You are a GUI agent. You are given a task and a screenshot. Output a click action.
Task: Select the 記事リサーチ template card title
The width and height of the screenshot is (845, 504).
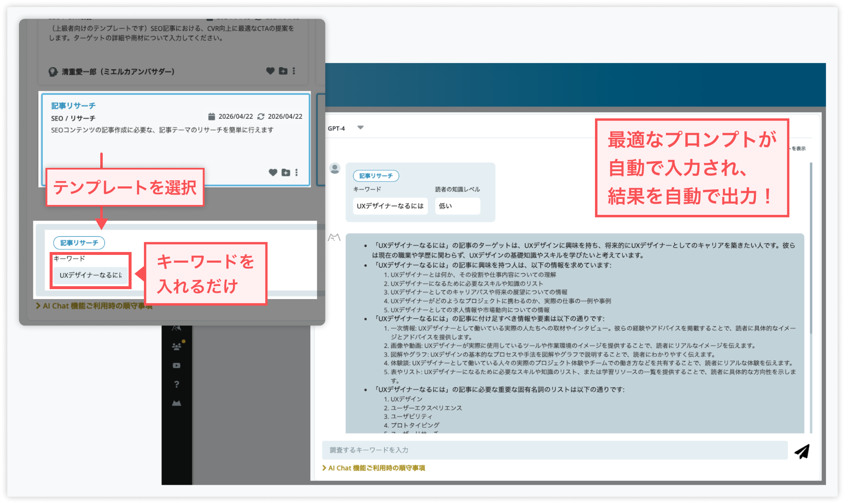73,106
